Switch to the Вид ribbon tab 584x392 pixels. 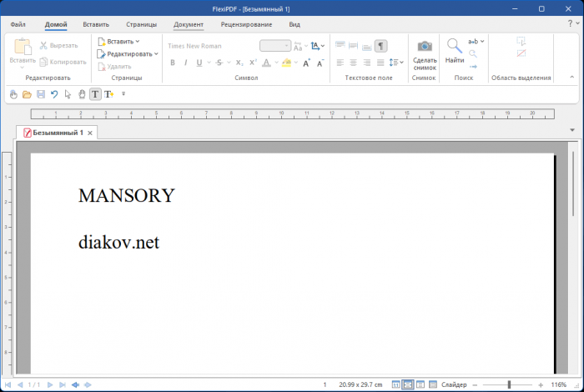click(x=295, y=24)
